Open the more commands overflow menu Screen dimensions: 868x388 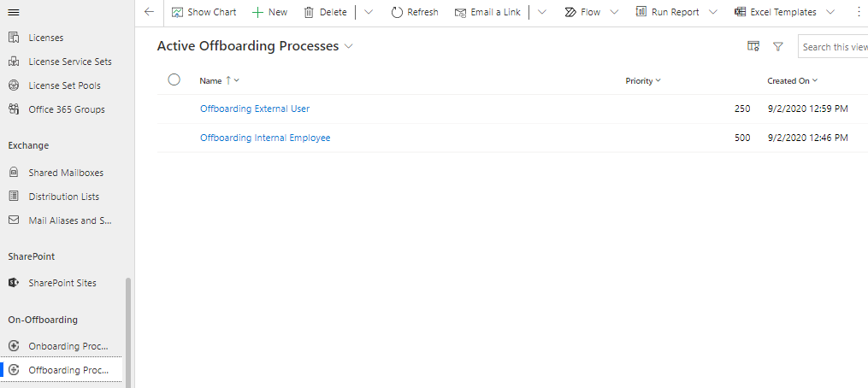[859, 12]
